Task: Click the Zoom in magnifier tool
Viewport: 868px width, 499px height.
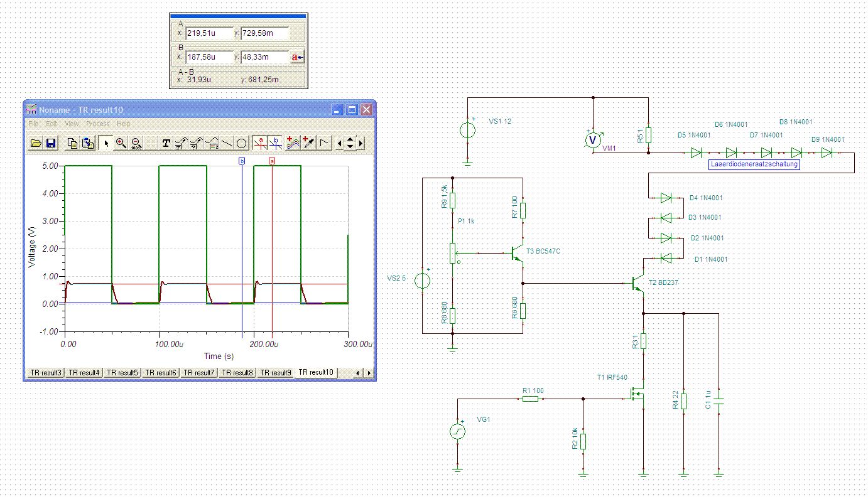Action: coord(121,144)
